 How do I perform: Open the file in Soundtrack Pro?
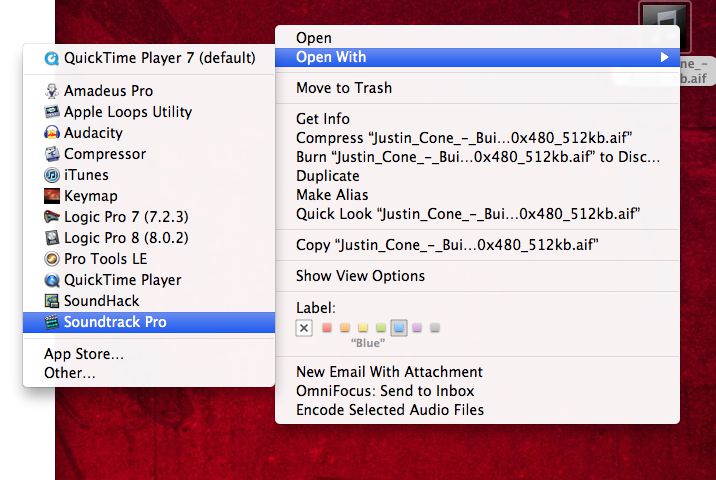click(149, 322)
